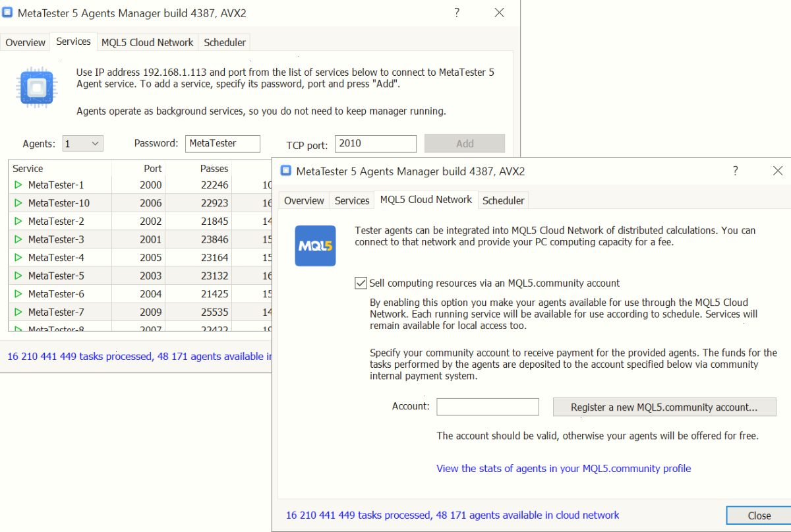Click passes value 23846 for MetaTester-3
Viewport: 791px width, 532px height.
click(215, 239)
